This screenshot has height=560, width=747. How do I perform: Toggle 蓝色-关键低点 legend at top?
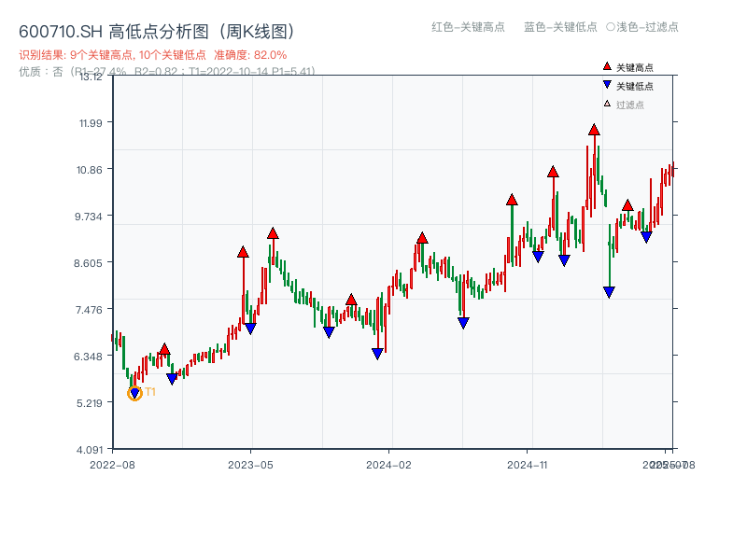[560, 27]
